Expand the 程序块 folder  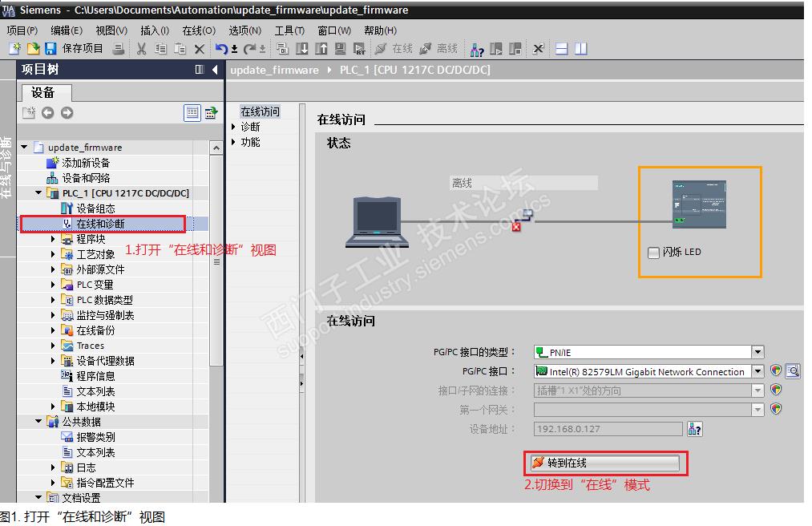(53, 239)
